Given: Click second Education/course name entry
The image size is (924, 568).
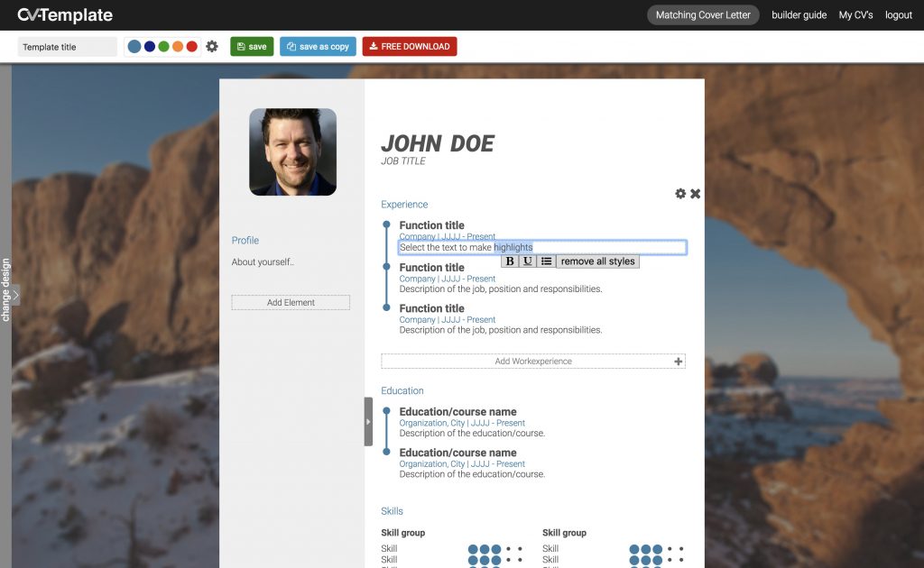Looking at the screenshot, I should click(457, 453).
